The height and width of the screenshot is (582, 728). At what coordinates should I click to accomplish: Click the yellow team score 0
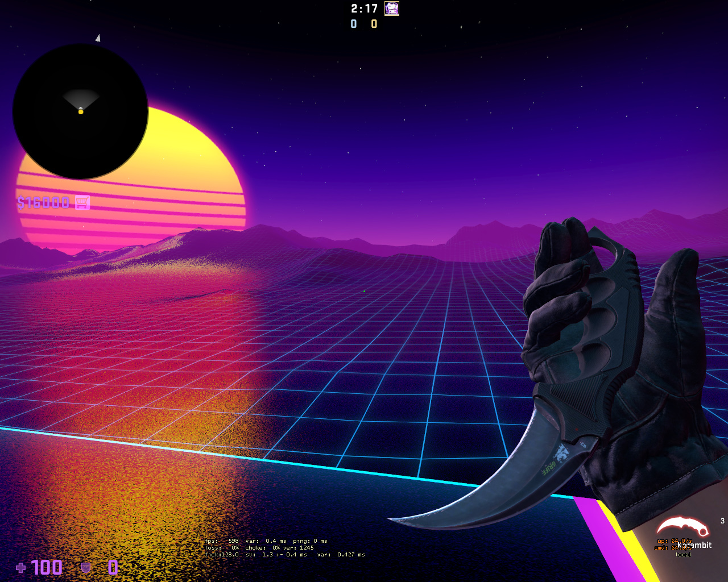pos(374,24)
